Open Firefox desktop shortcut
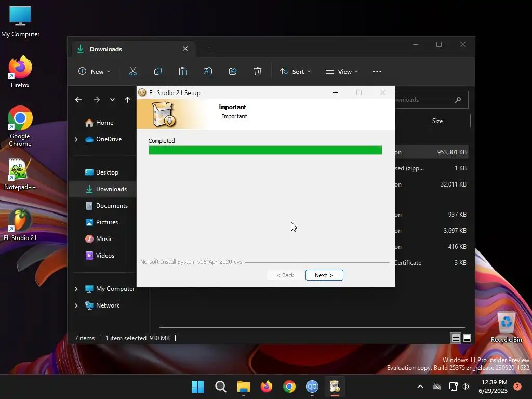The image size is (532, 399). click(20, 72)
